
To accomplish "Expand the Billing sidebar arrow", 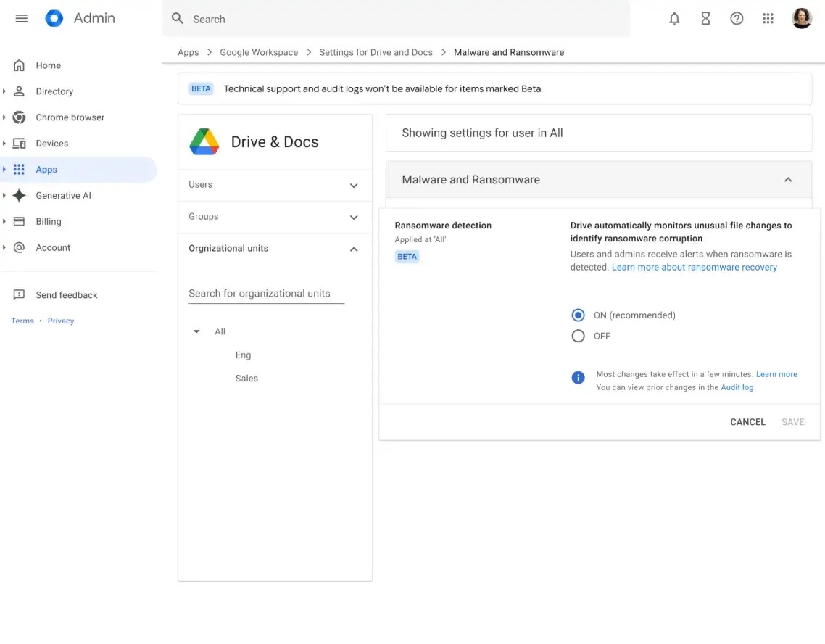I will point(4,221).
